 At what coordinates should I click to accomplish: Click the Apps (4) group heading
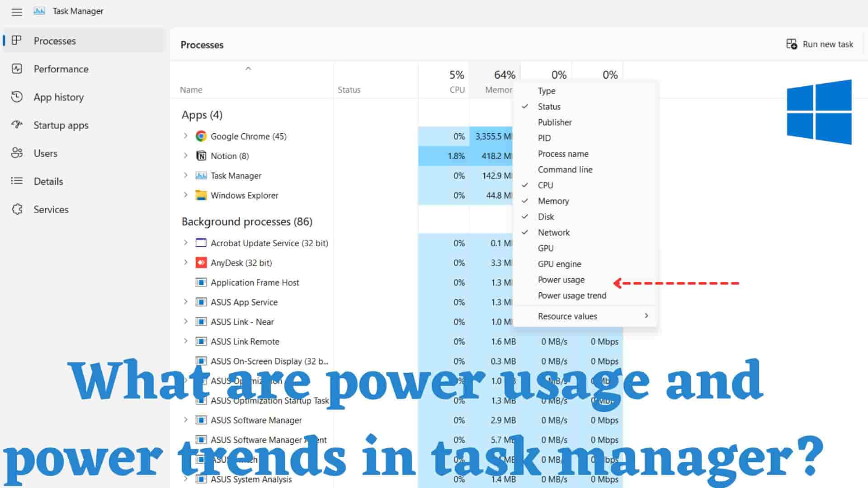coord(202,115)
